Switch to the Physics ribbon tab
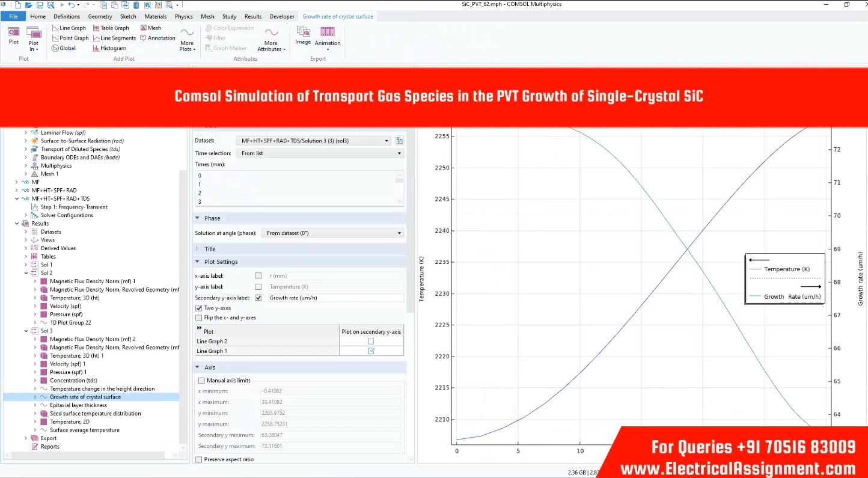Viewport: 868px width, 478px height. click(183, 16)
